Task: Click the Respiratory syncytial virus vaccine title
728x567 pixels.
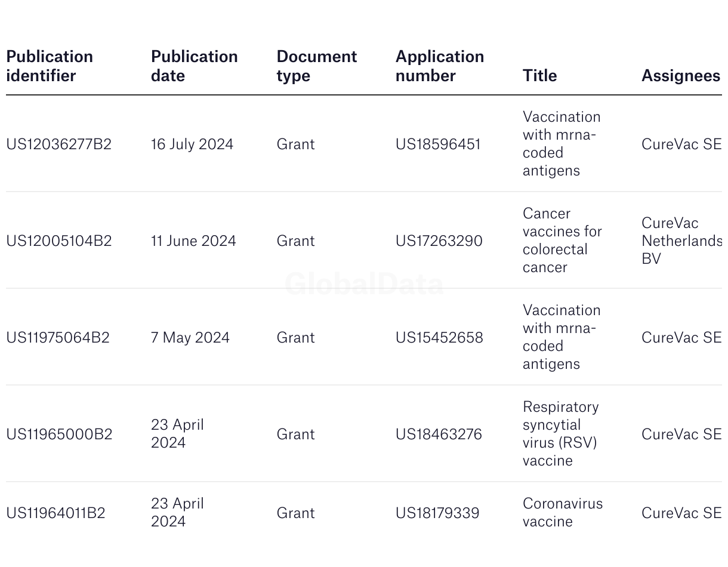Action: [560, 434]
